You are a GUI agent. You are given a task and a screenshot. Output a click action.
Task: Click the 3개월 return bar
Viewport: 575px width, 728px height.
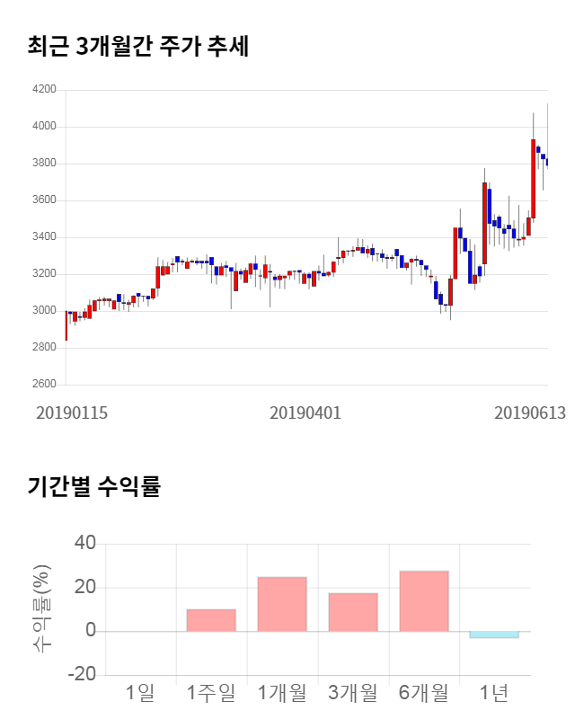[x=353, y=612]
